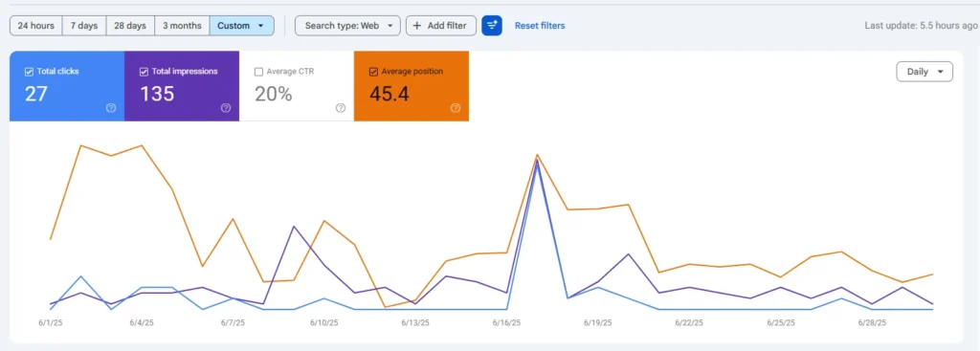Viewport: 980px width, 351px height.
Task: Click the 6/22/25 axis label
Action: [689, 323]
